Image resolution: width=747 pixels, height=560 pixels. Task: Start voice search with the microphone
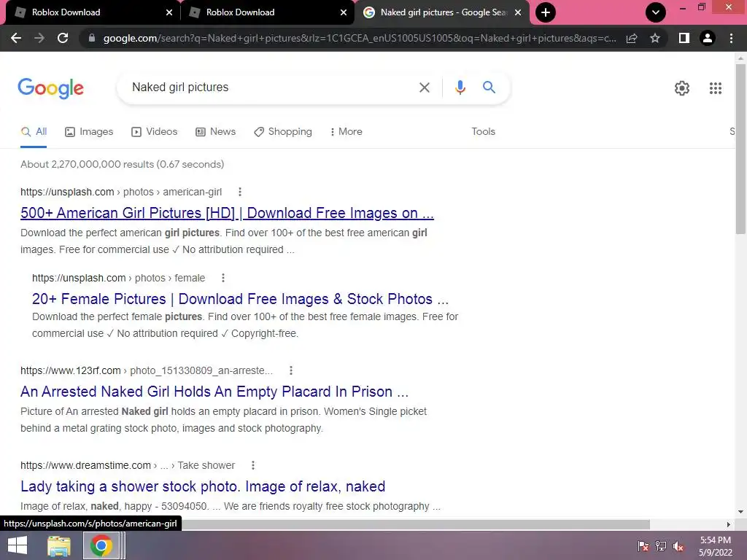460,87
